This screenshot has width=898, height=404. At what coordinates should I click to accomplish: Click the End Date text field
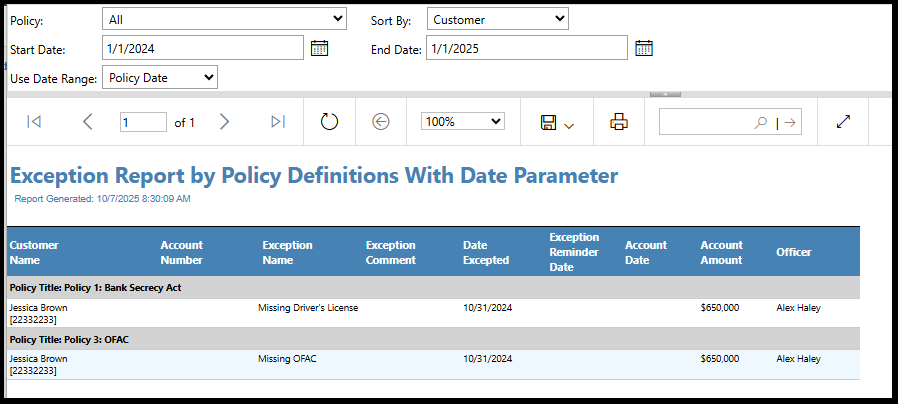pos(526,48)
